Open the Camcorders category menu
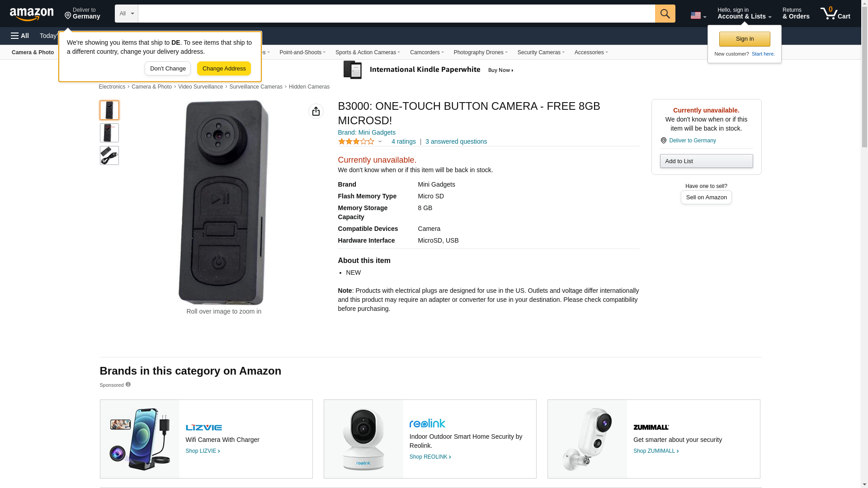The height and width of the screenshot is (488, 868). (x=426, y=52)
